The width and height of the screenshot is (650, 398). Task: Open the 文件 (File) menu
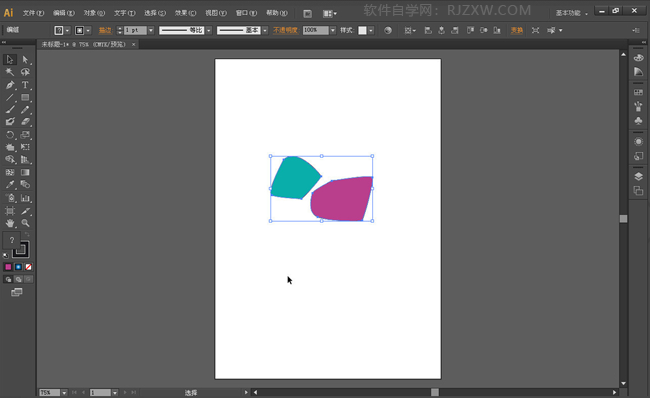[33, 13]
